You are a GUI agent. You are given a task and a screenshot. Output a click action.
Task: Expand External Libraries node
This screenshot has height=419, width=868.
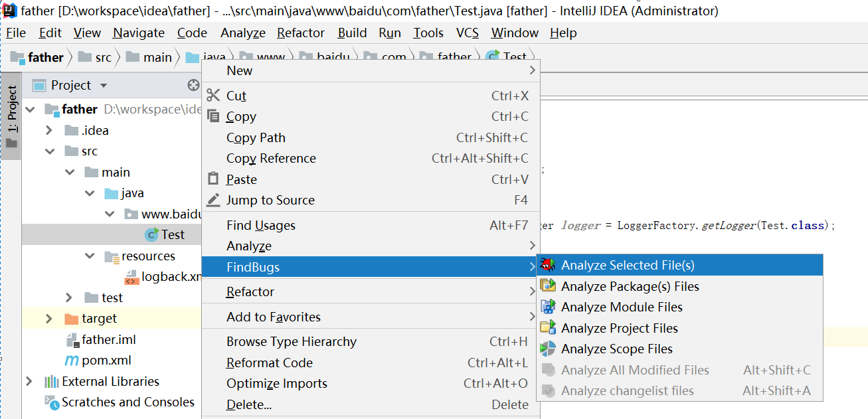click(29, 381)
